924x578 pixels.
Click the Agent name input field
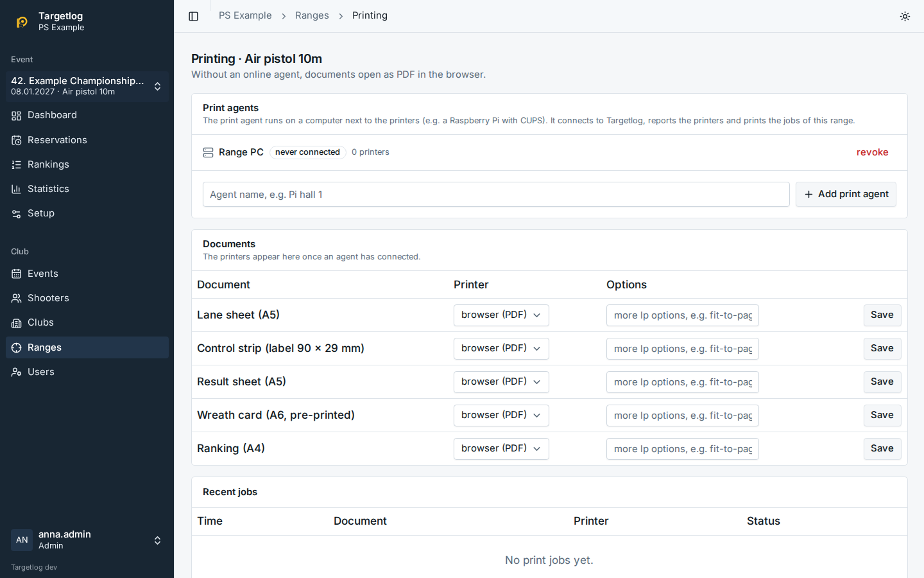click(496, 194)
